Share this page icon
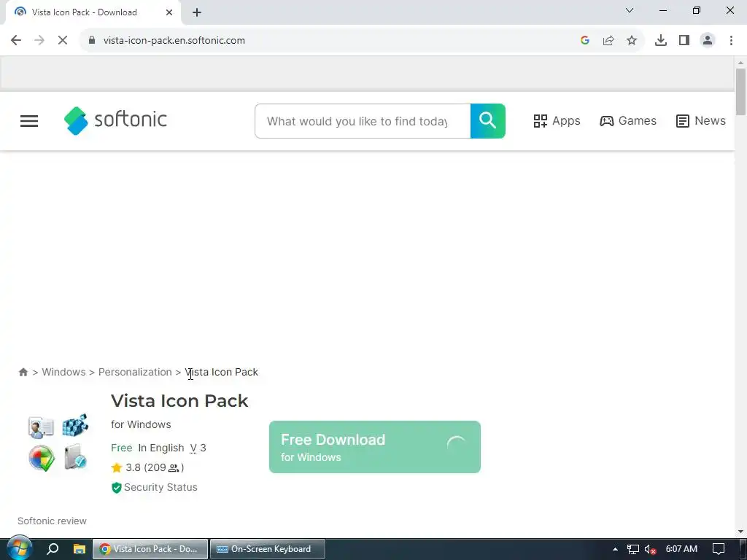 [x=608, y=41]
